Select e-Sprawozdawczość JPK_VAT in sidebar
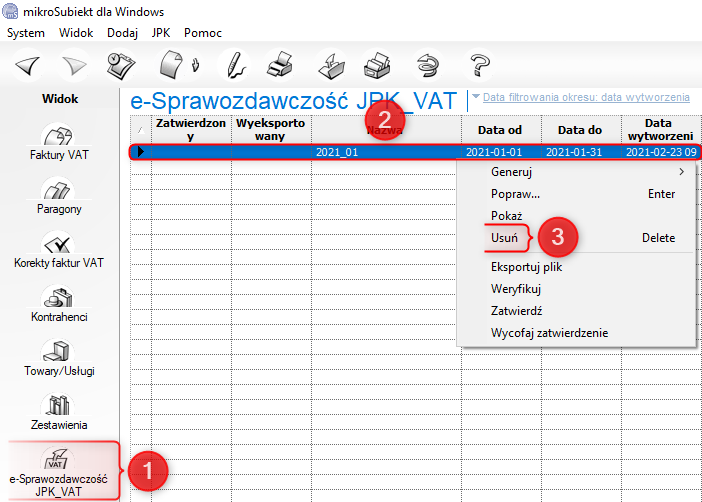 click(59, 470)
